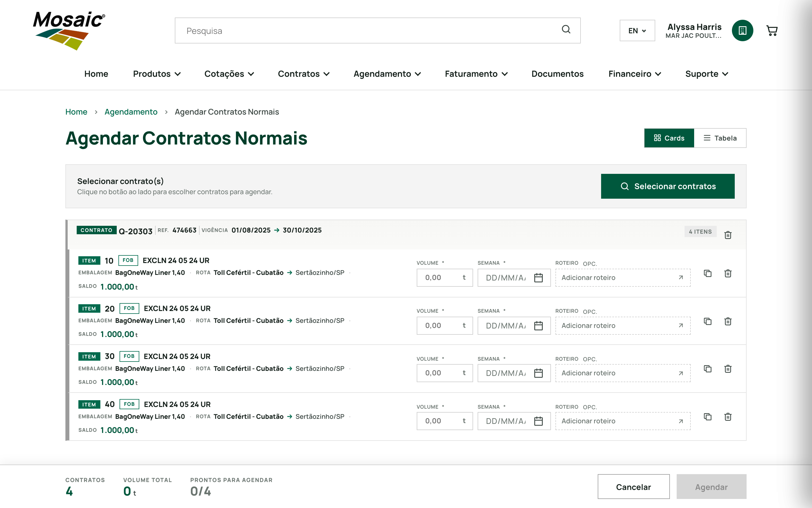Click reference number 474663

pos(184,231)
